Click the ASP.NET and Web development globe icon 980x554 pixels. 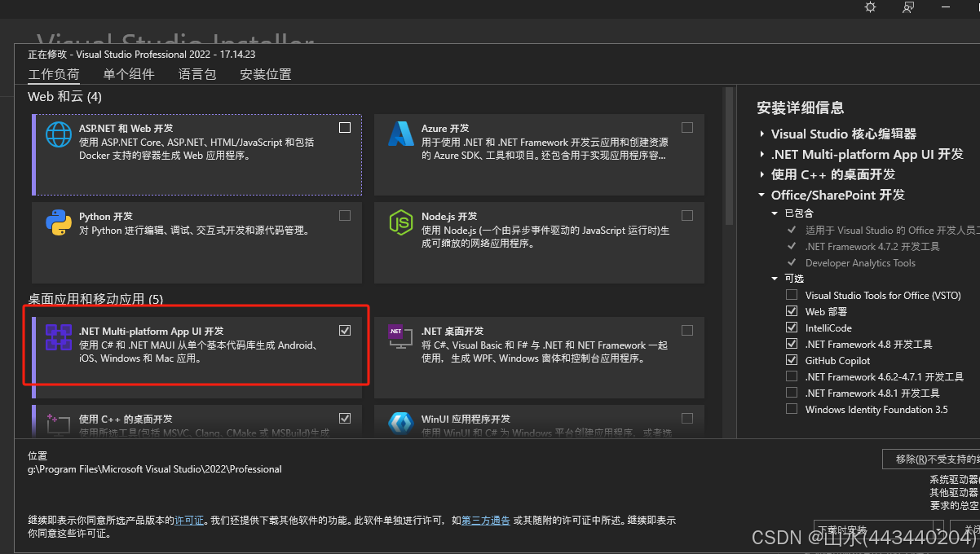click(59, 134)
